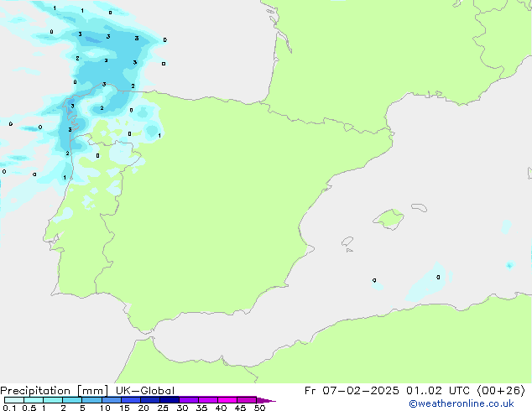Click the 5–10 mm light blue legend swatch
This screenshot has height=411, width=532.
[x=91, y=400]
